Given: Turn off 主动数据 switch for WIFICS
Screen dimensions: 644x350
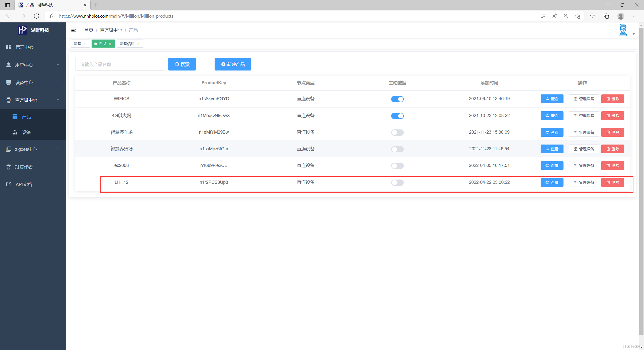Looking at the screenshot, I should coord(397,99).
